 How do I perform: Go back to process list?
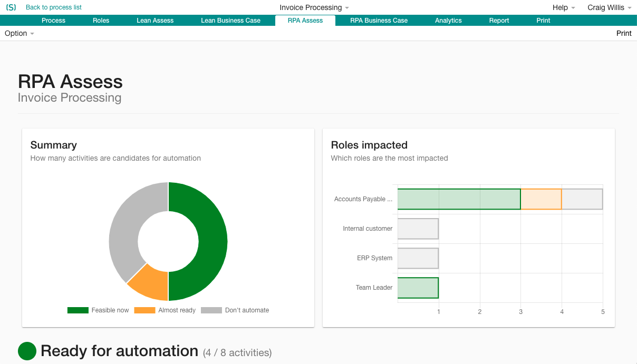coord(54,7)
